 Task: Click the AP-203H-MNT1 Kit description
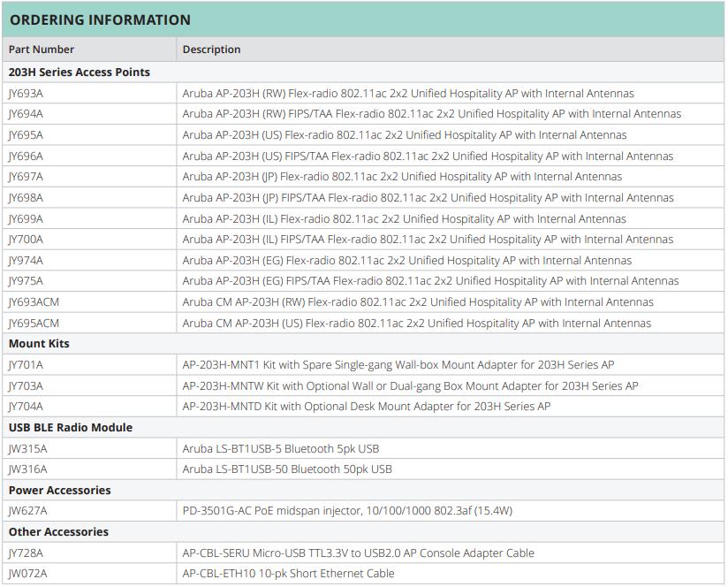[x=398, y=365]
